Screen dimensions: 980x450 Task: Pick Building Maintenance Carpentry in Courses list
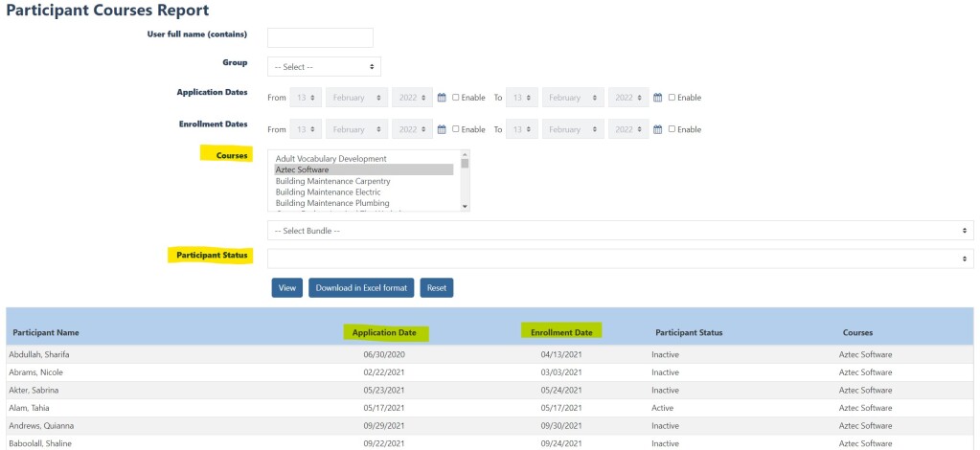(364, 181)
